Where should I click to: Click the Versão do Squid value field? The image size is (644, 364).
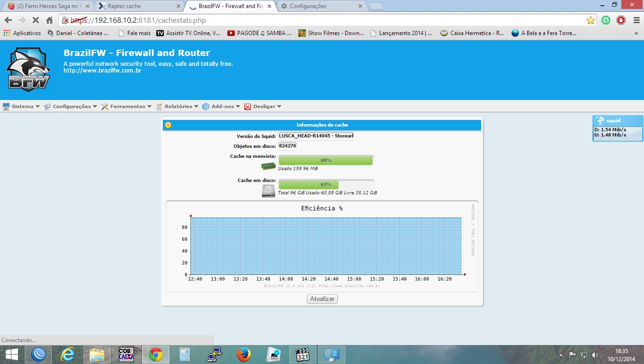(x=316, y=136)
